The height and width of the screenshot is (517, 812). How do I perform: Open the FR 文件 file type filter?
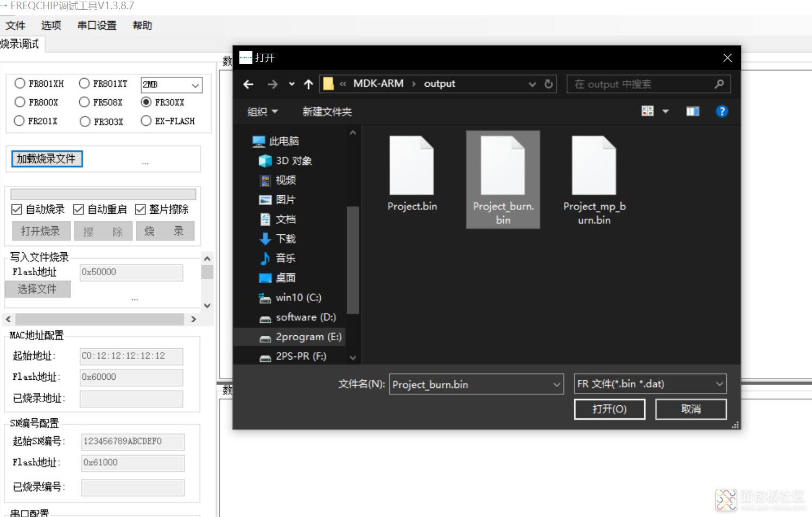650,384
